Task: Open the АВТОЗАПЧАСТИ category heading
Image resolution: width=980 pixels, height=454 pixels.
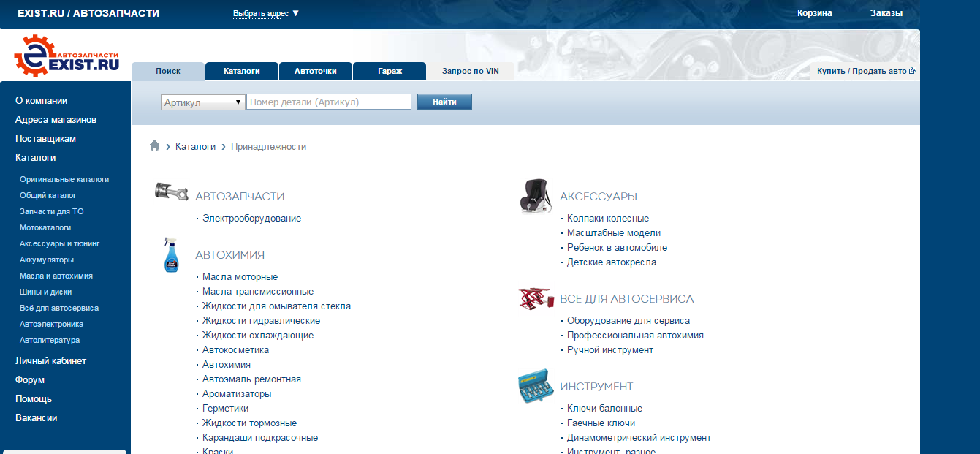Action: pyautogui.click(x=240, y=196)
